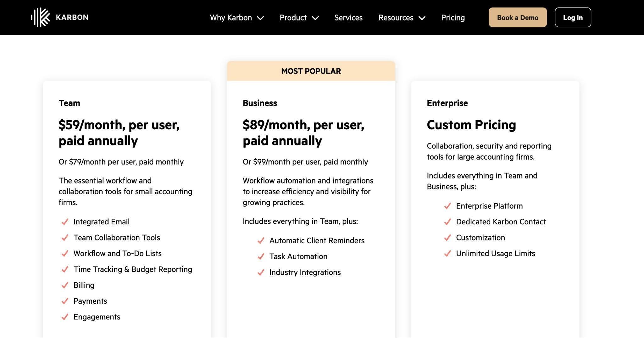Click the MOST POPULAR banner

click(x=311, y=71)
